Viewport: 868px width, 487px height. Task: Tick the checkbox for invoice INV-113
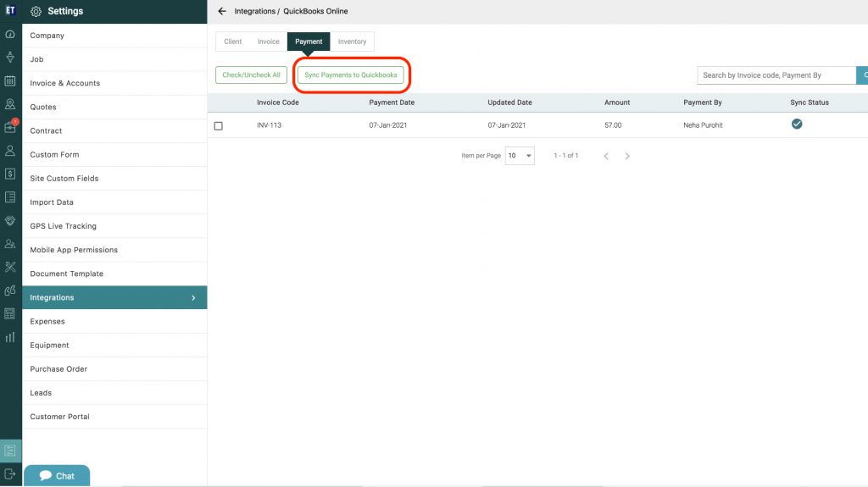[x=219, y=125]
